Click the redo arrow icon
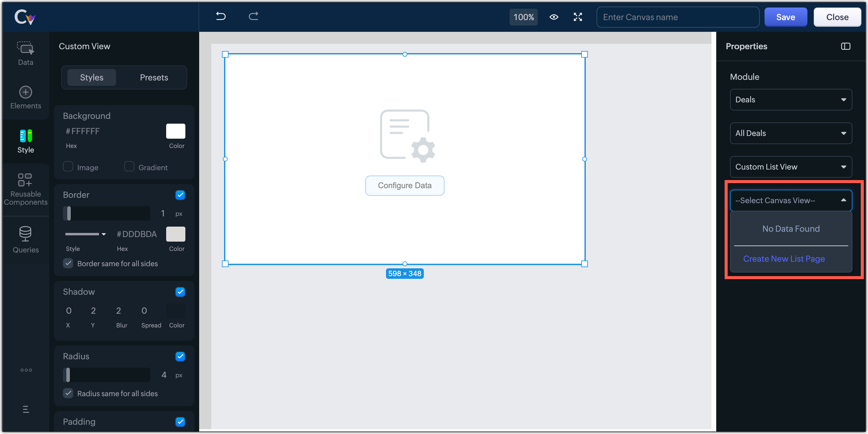Viewport: 868px width, 434px height. tap(253, 16)
